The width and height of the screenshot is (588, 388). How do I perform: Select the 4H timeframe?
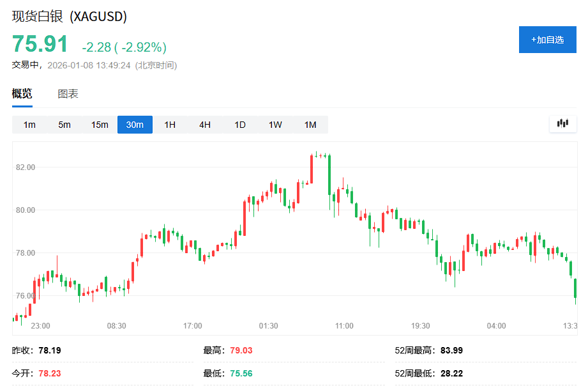click(x=204, y=125)
